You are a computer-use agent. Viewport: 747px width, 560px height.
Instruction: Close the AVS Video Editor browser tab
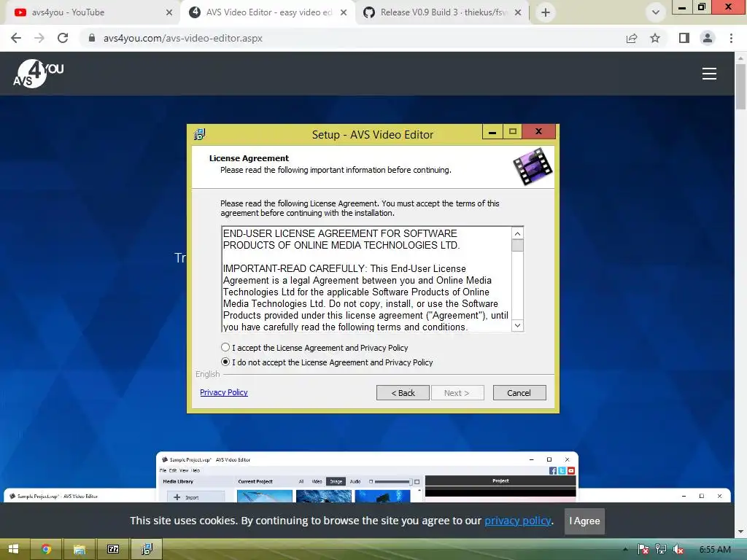344,12
